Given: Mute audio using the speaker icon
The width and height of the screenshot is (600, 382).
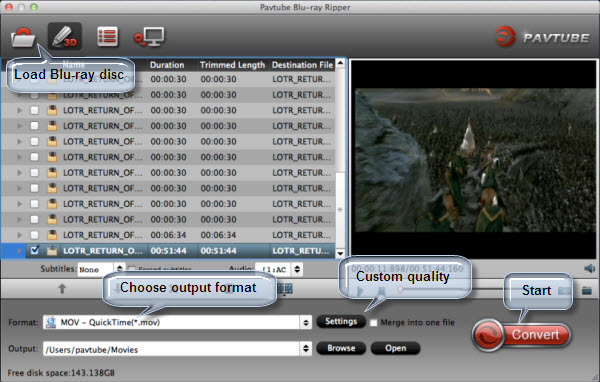Looking at the screenshot, I should coord(589,268).
